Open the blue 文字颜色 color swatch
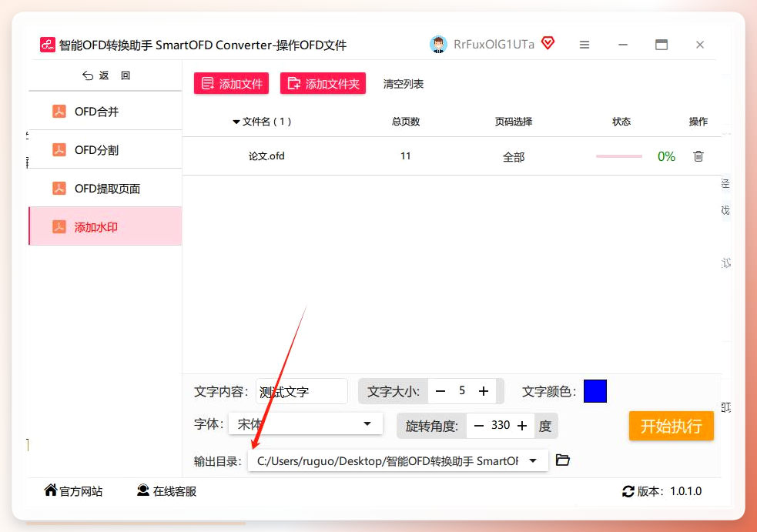The width and height of the screenshot is (757, 532). 595,391
